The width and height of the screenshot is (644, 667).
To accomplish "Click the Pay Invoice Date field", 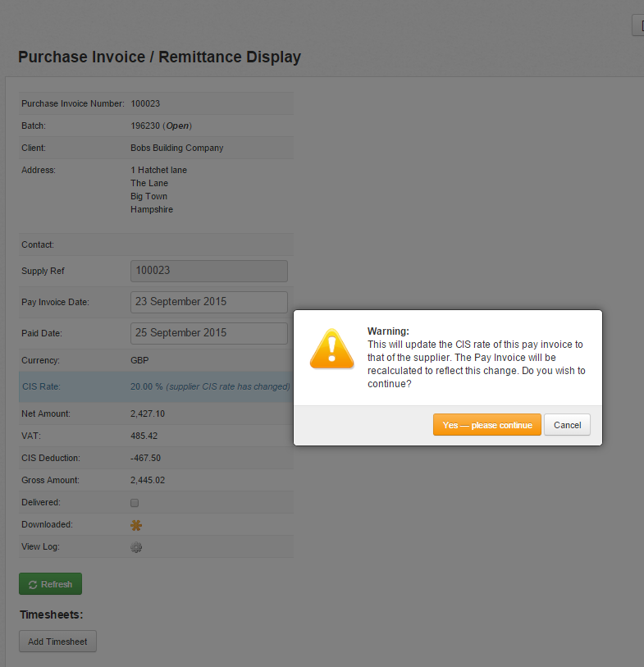I will (x=209, y=302).
